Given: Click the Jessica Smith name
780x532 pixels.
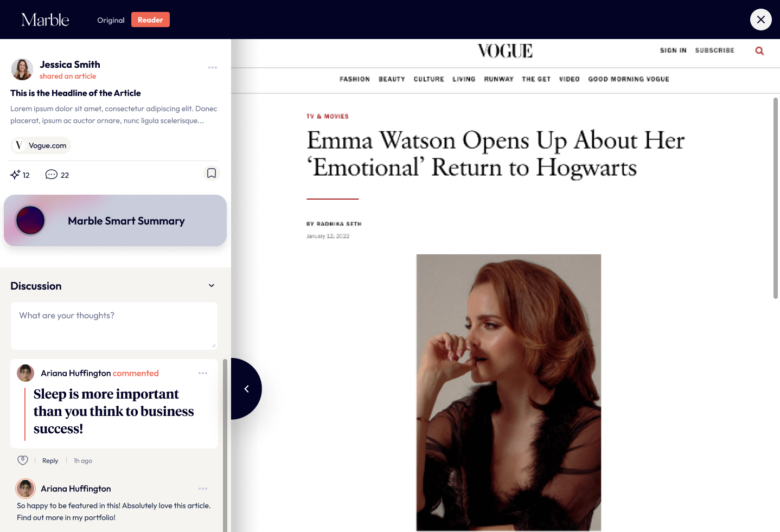Looking at the screenshot, I should click(x=70, y=65).
